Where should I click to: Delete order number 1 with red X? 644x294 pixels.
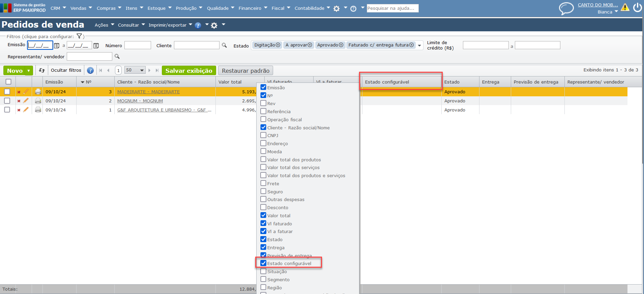click(x=19, y=110)
